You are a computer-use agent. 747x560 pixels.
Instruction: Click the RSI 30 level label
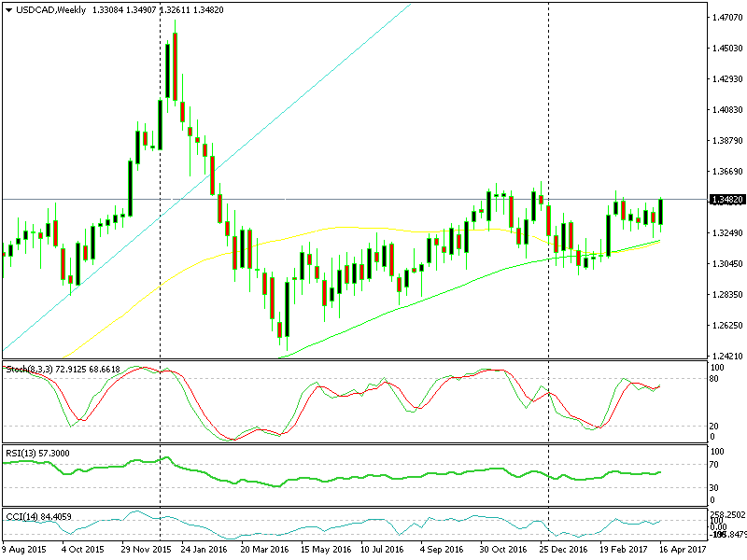point(714,487)
